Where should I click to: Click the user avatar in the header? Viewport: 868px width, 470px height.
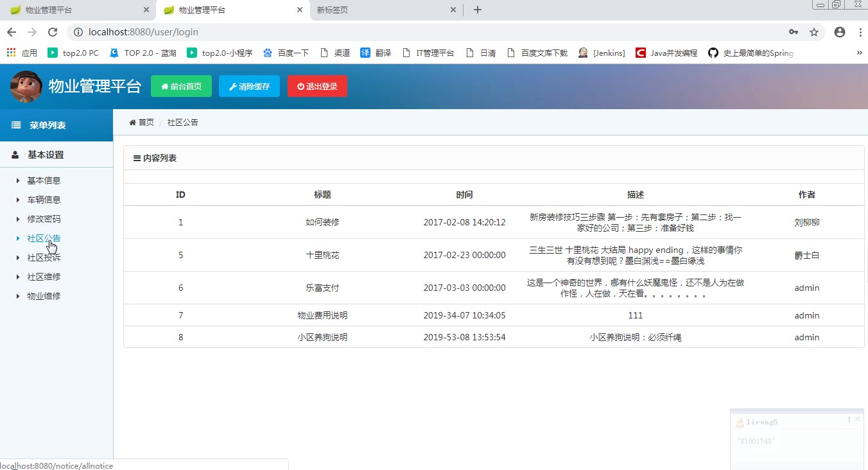26,87
